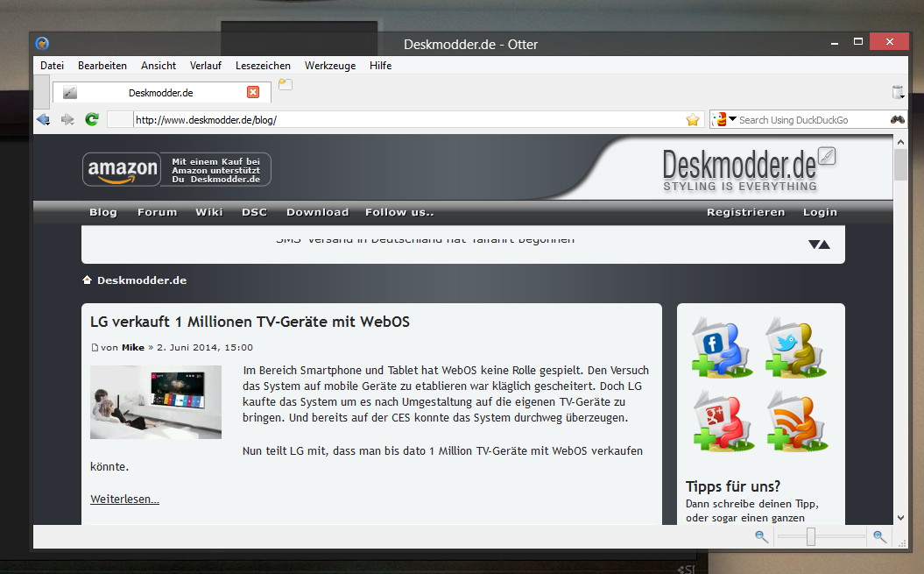Maximize the Otter browser window

(858, 42)
